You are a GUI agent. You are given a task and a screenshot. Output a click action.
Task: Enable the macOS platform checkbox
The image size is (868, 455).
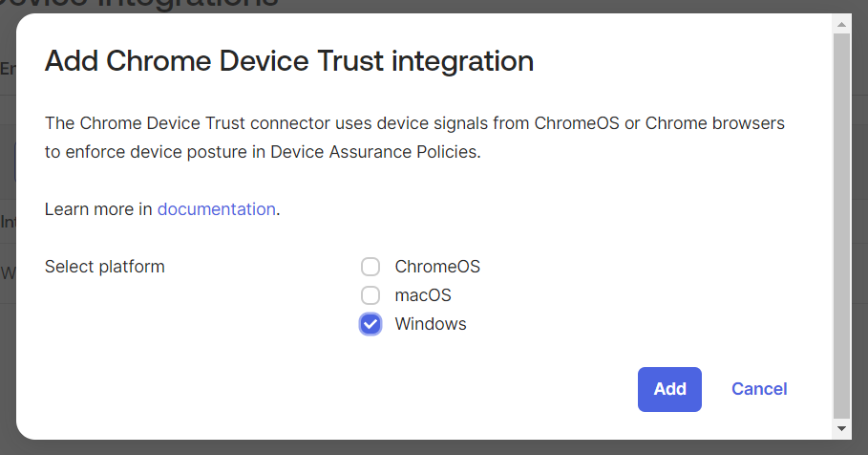click(370, 295)
